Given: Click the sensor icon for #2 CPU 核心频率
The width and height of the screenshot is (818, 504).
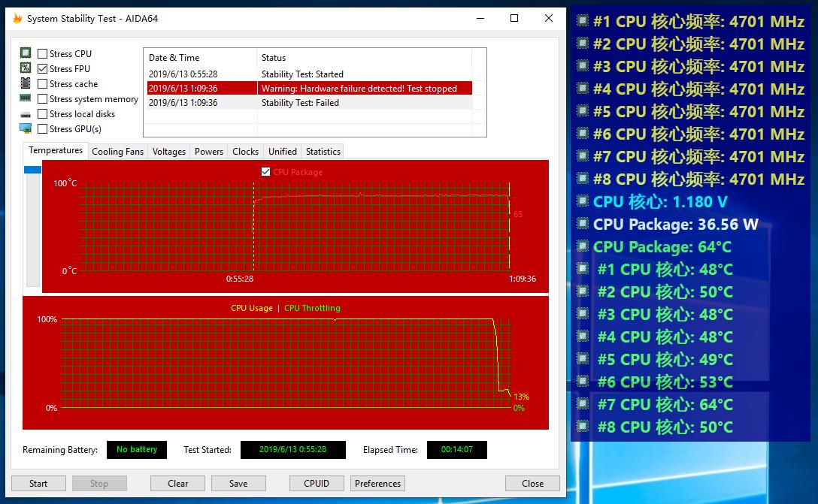Looking at the screenshot, I should pos(583,44).
